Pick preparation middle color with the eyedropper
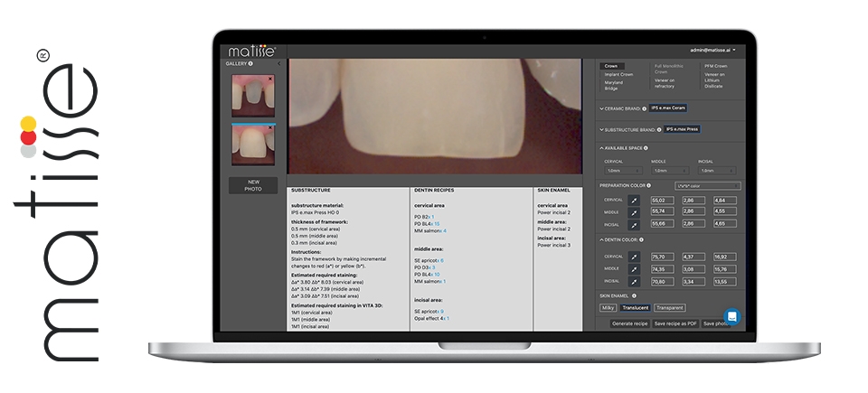 pos(635,212)
